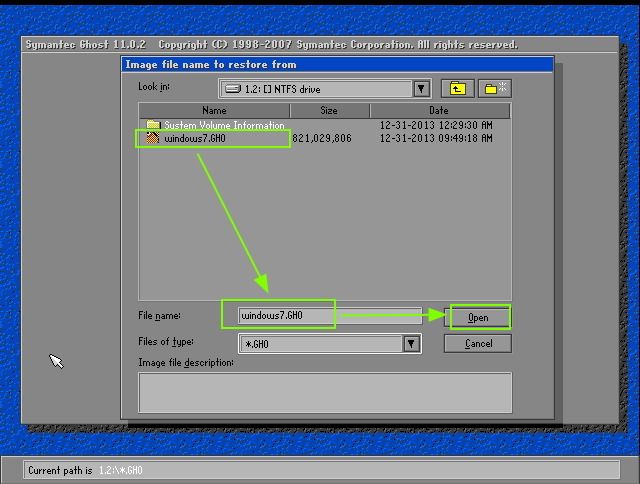Viewport: 640px width, 484px height.
Task: Create a new folder icon
Action: click(x=495, y=89)
